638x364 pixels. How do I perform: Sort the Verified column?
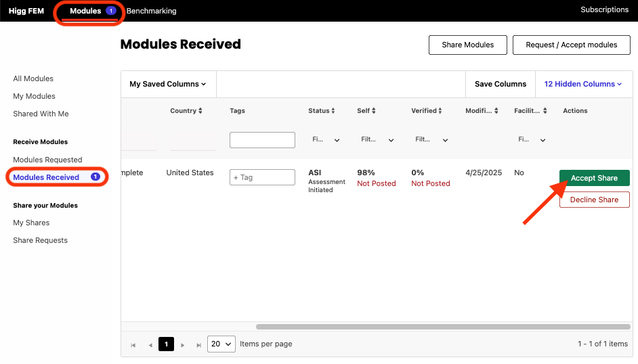pyautogui.click(x=440, y=111)
